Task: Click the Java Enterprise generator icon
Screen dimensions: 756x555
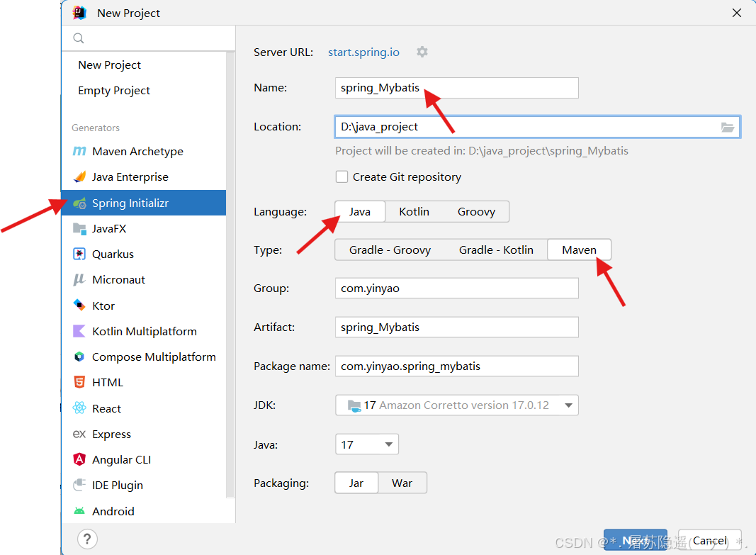Action: pos(79,177)
